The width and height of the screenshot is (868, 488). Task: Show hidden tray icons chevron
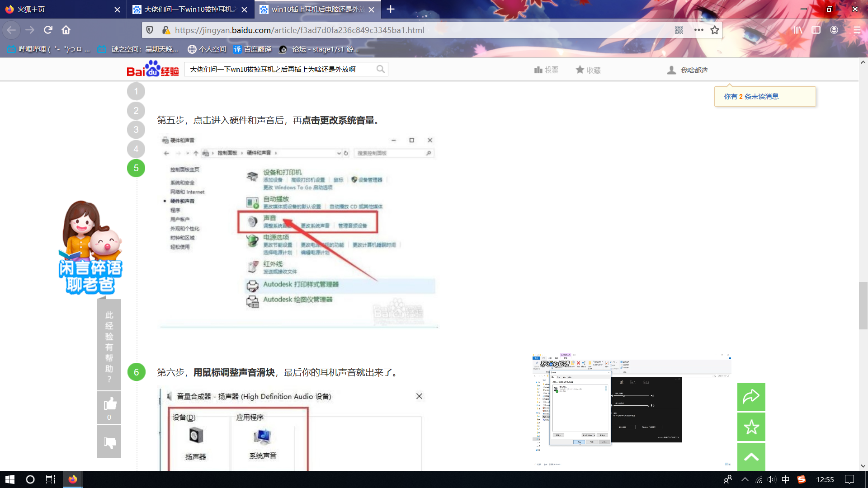pyautogui.click(x=745, y=479)
